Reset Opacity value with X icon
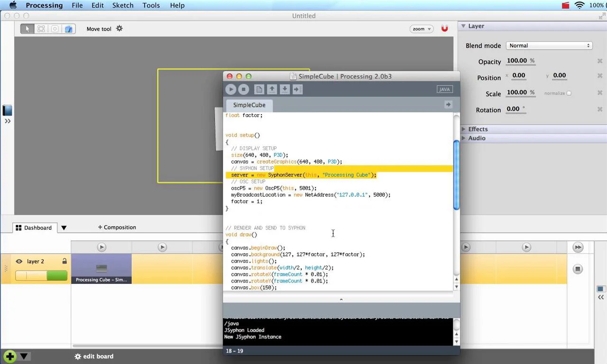This screenshot has width=607, height=364. pyautogui.click(x=600, y=61)
